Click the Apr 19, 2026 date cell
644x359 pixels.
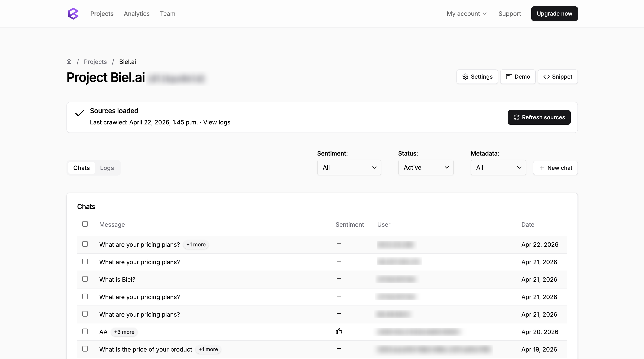539,349
